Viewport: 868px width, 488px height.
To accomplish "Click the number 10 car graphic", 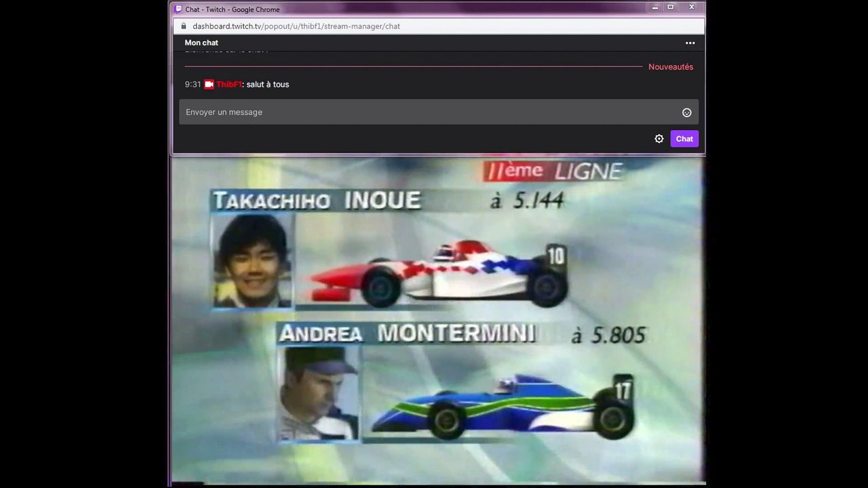I will (439, 274).
